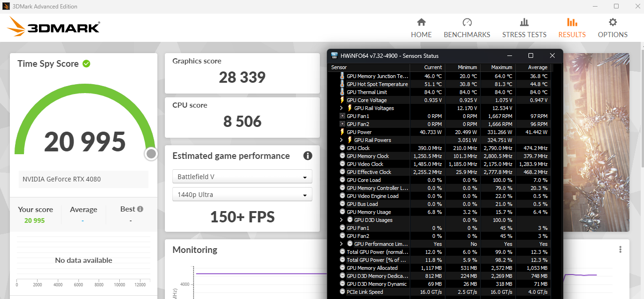Open the OPTIONS tab
644x299 pixels.
point(613,28)
